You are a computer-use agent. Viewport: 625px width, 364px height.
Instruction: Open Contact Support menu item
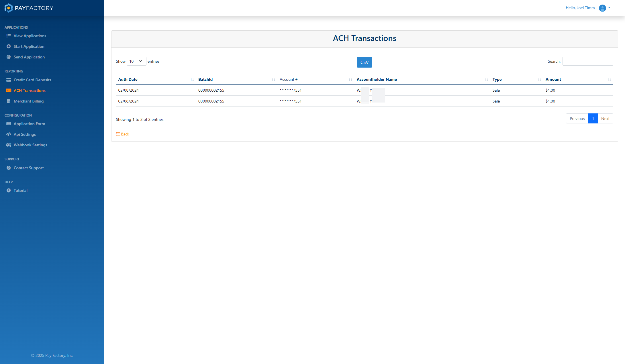click(x=29, y=168)
